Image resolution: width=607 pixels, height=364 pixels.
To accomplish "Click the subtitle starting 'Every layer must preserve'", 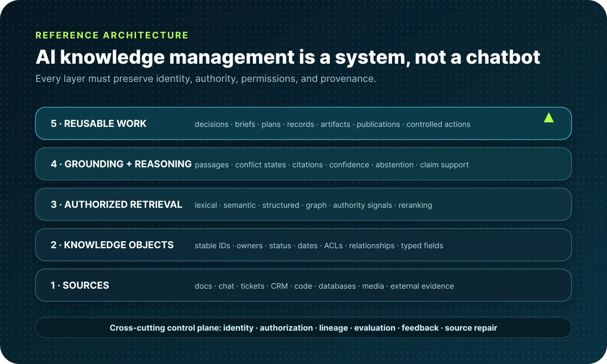I will pos(206,79).
